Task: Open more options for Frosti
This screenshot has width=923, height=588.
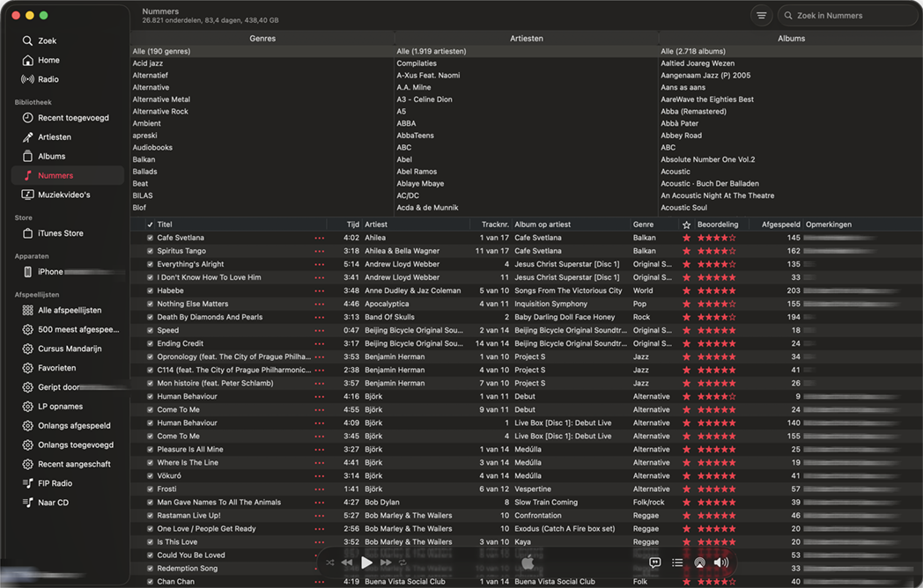Action: coord(320,489)
